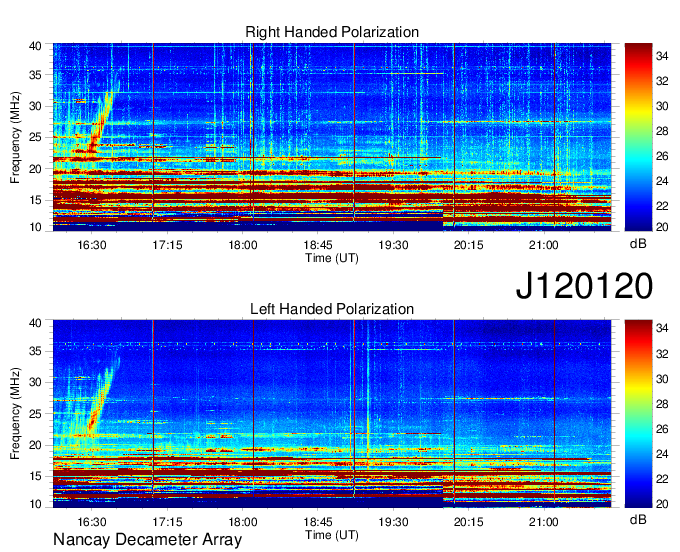Click 17:15 time tick under Right Handed plot
This screenshot has height=552, width=680.
pos(167,245)
